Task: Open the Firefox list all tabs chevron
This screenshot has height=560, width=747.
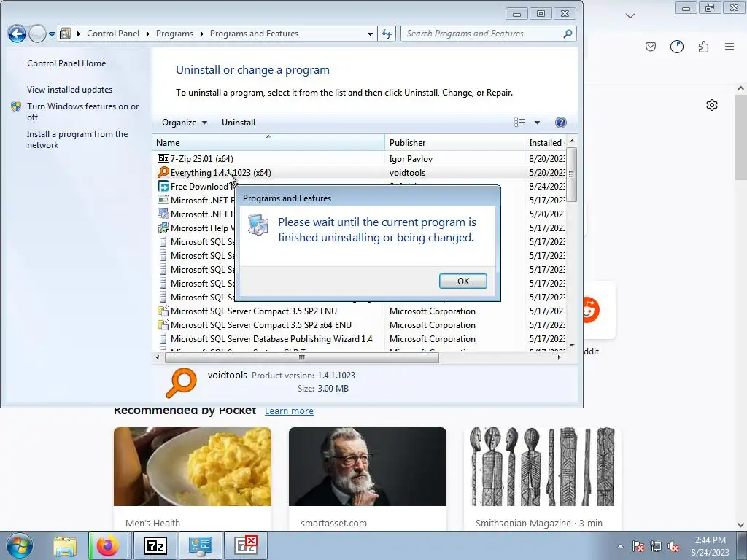Action: click(630, 16)
